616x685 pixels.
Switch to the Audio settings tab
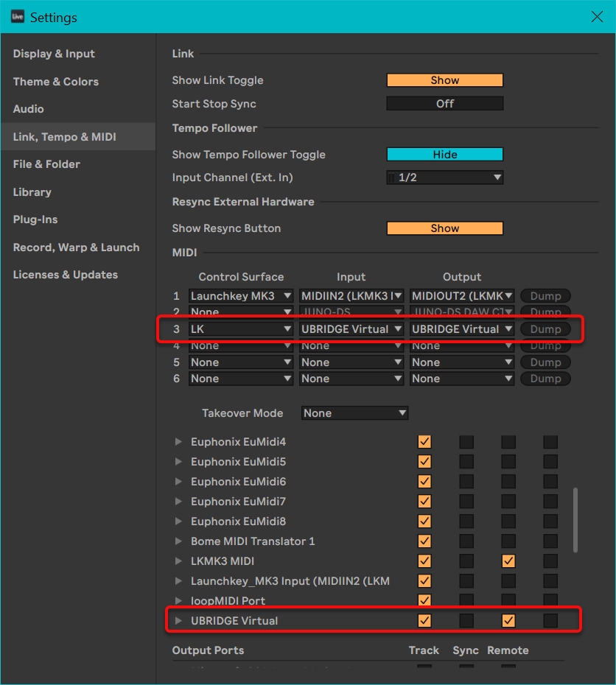[x=29, y=109]
